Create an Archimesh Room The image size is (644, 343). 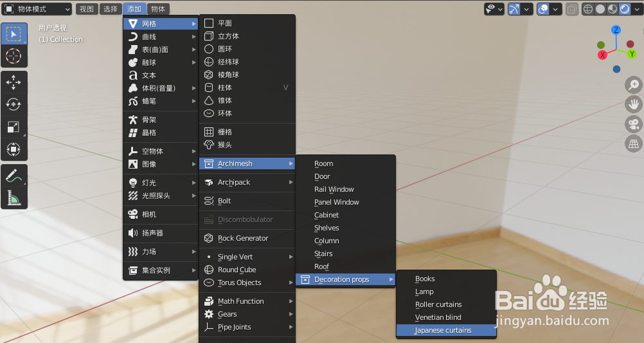tap(345, 163)
